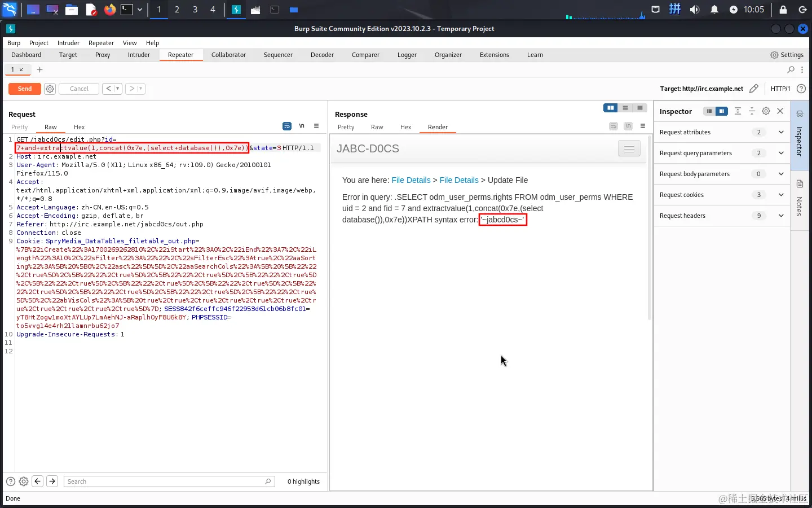Open send options gear next to Send

click(50, 89)
